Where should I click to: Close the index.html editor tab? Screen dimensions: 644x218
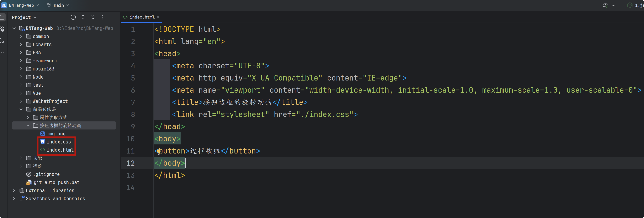158,17
